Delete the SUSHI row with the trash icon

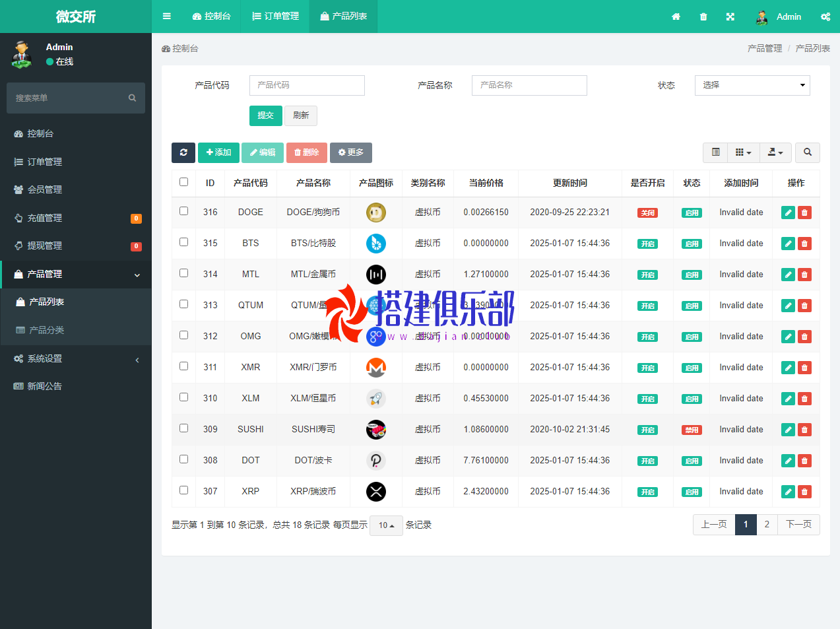coord(804,430)
